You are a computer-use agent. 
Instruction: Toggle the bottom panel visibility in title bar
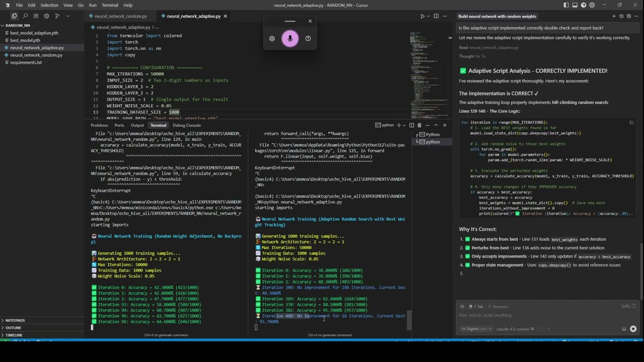[575, 5]
